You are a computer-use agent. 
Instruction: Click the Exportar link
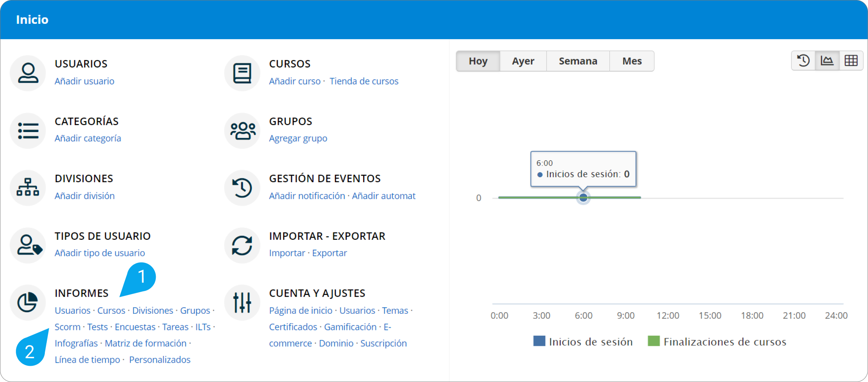tap(330, 253)
